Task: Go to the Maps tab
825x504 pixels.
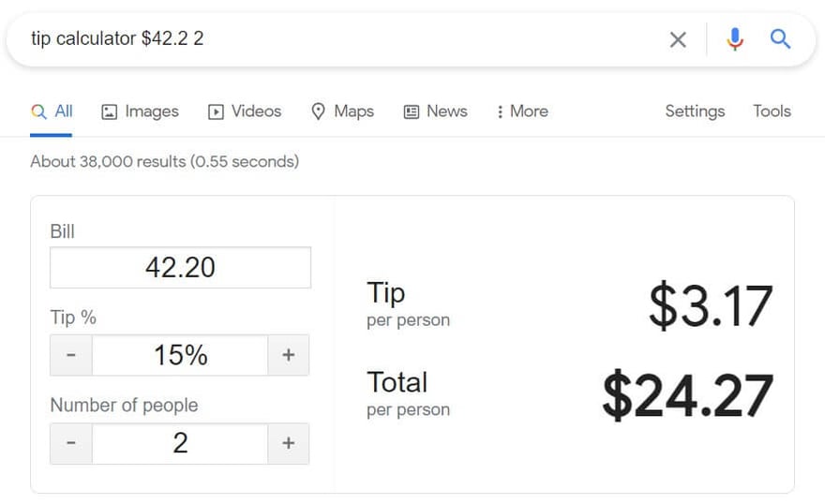Action: tap(342, 111)
